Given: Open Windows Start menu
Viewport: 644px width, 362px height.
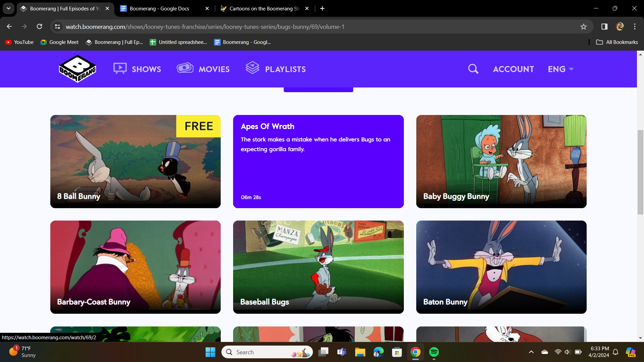Looking at the screenshot, I should click(210, 352).
